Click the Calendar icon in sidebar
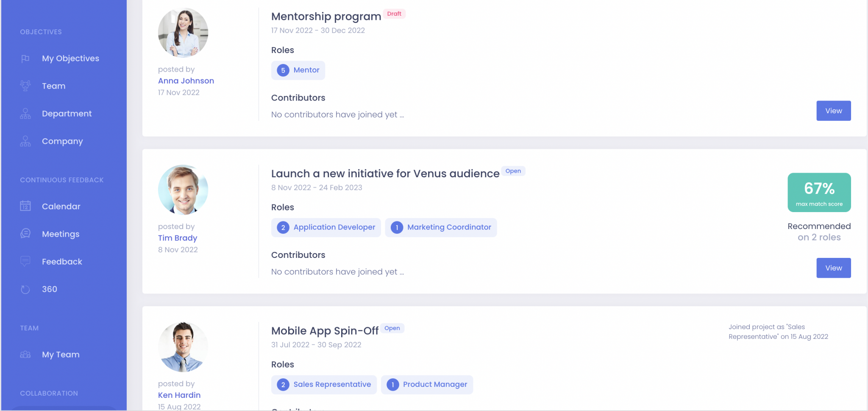This screenshot has height=411, width=868. tap(25, 207)
